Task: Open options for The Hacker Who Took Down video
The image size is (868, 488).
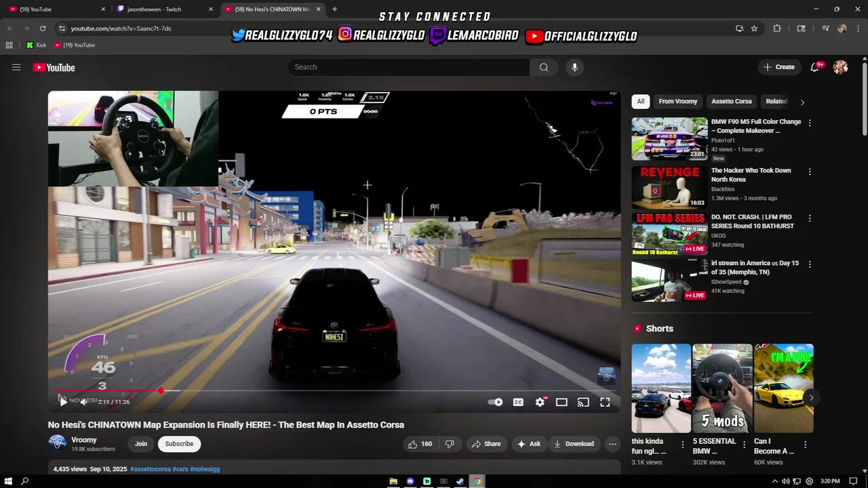Action: point(809,172)
